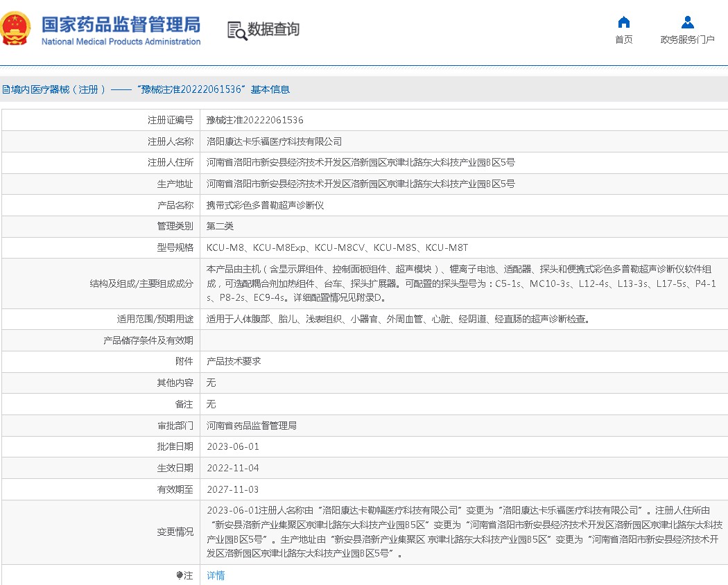Click the document icon before 境内医疗器械

click(x=5, y=89)
